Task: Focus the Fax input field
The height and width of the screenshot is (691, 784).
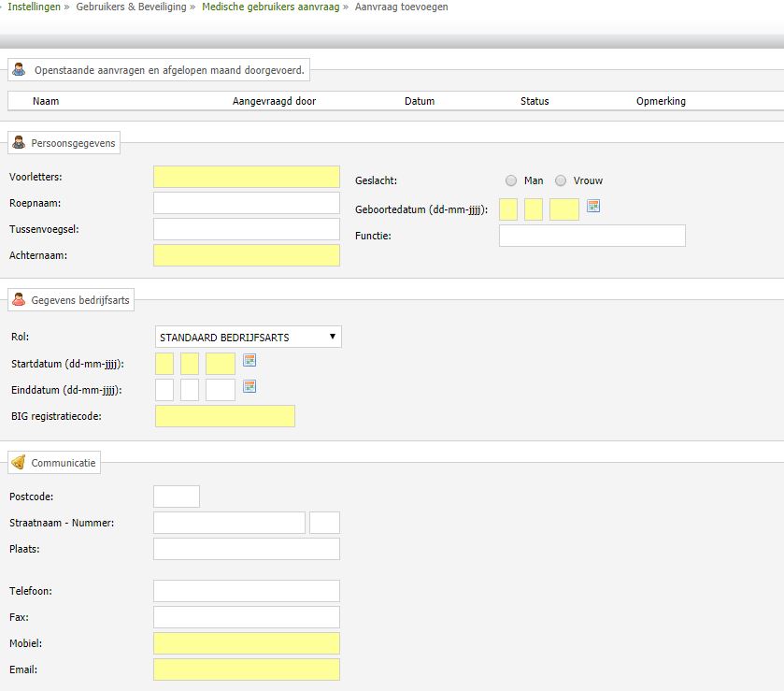Action: (247, 617)
